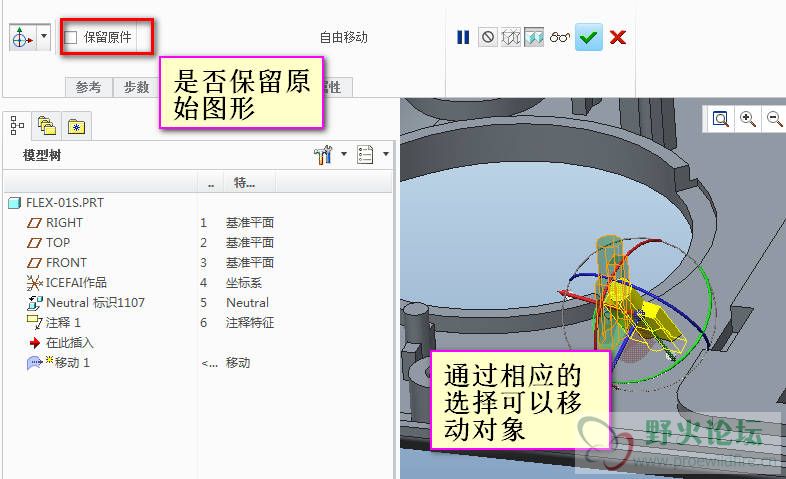
Task: Pause the feature with the pause icon
Action: point(463,37)
